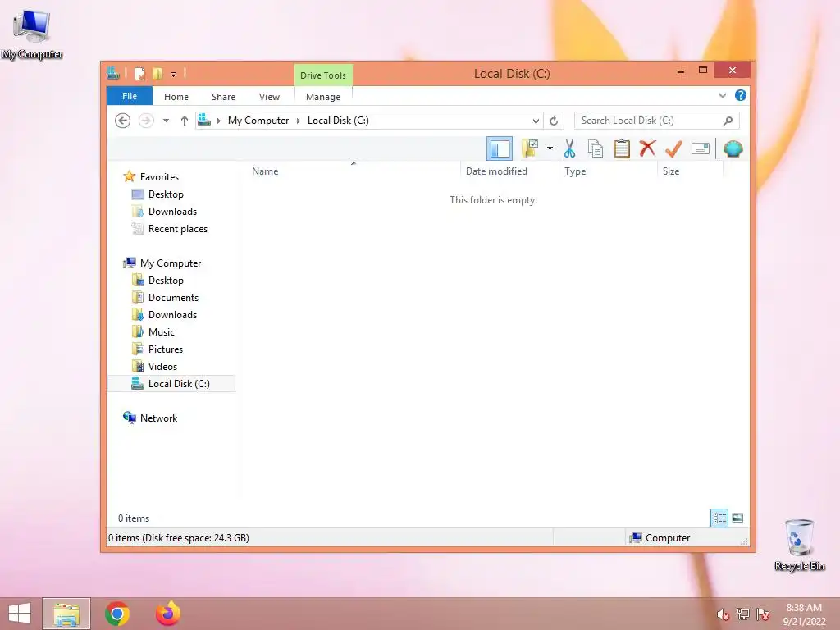Image resolution: width=840 pixels, height=630 pixels.
Task: Click the Copy icon in toolbar
Action: click(596, 148)
